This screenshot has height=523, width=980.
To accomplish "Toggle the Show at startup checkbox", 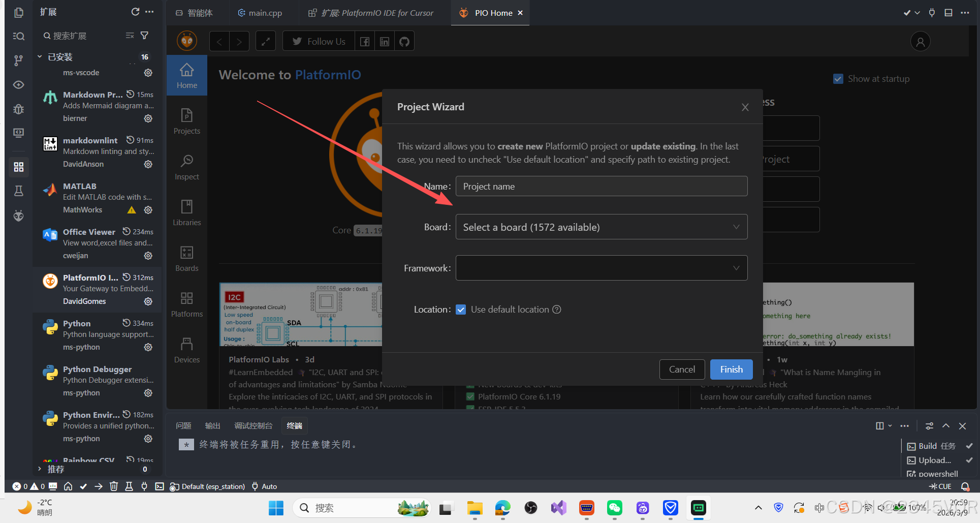I will point(838,79).
